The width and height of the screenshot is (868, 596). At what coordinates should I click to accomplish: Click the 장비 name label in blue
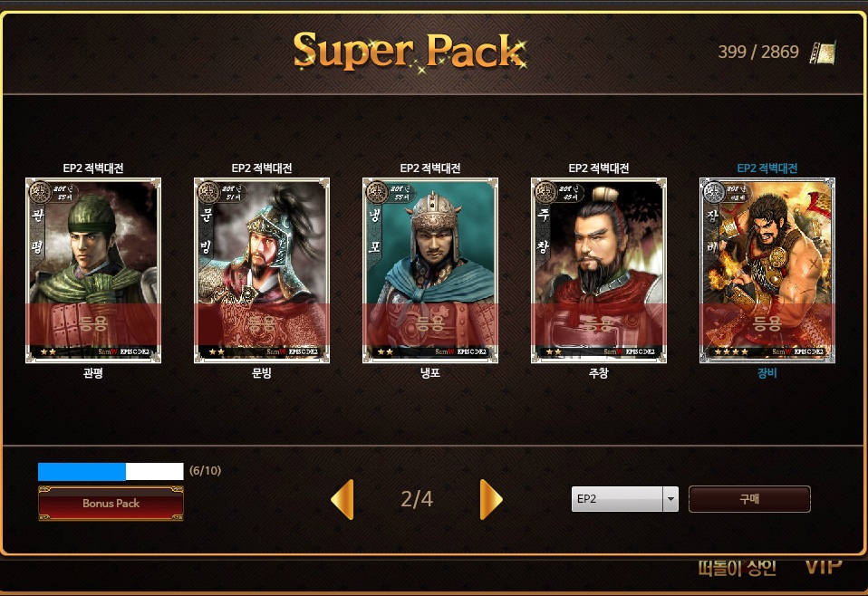point(767,373)
